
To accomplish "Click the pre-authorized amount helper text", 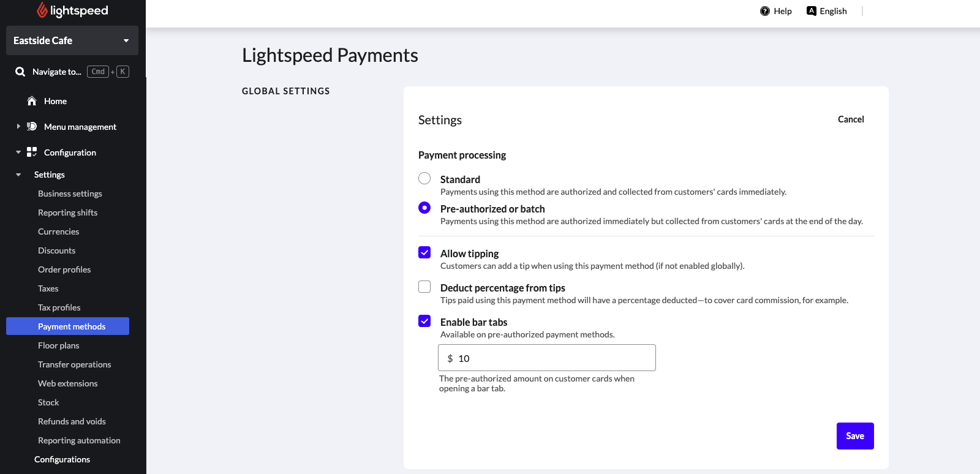I will pyautogui.click(x=537, y=383).
